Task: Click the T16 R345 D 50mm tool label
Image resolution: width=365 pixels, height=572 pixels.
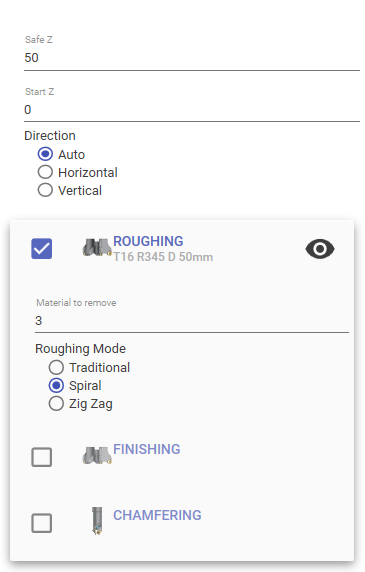Action: tap(163, 257)
